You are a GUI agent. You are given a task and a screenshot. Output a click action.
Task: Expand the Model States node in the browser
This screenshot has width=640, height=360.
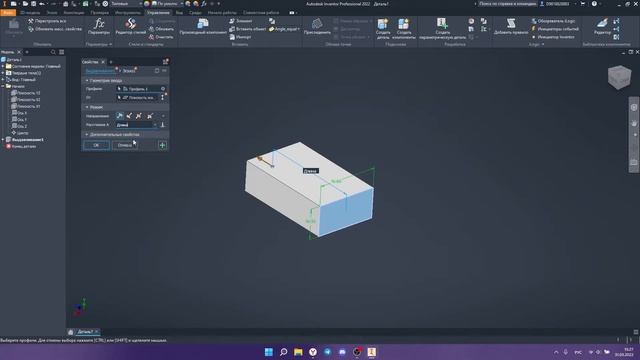tap(3, 66)
